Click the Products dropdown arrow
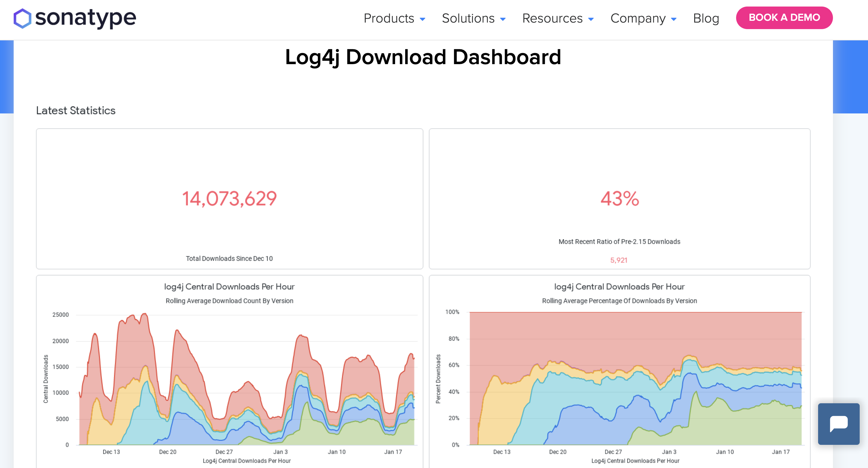Screen dimensions: 868x468 click(x=422, y=19)
